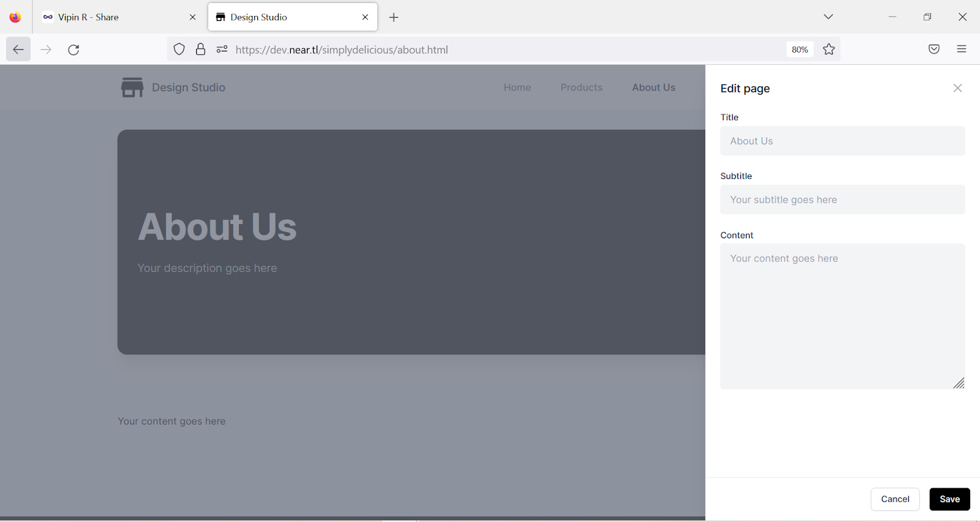Screen dimensions: 980x522
Task: Click the Title input field
Action: coord(843,141)
